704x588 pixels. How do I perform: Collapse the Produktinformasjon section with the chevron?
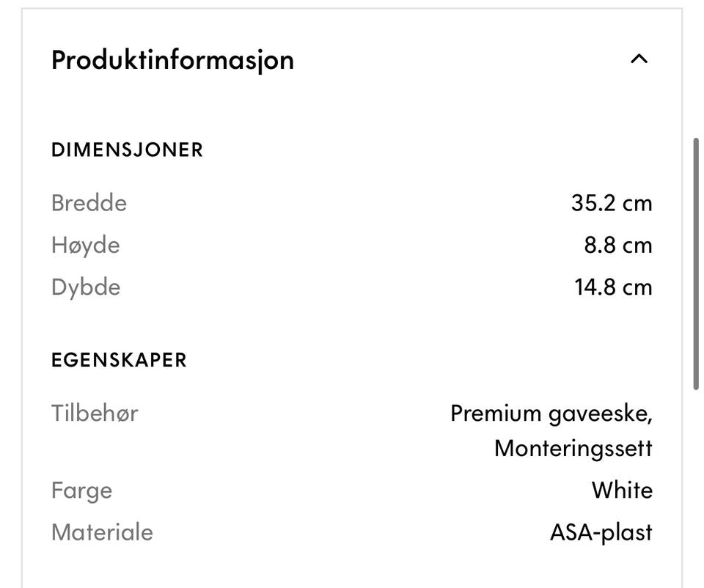[639, 59]
